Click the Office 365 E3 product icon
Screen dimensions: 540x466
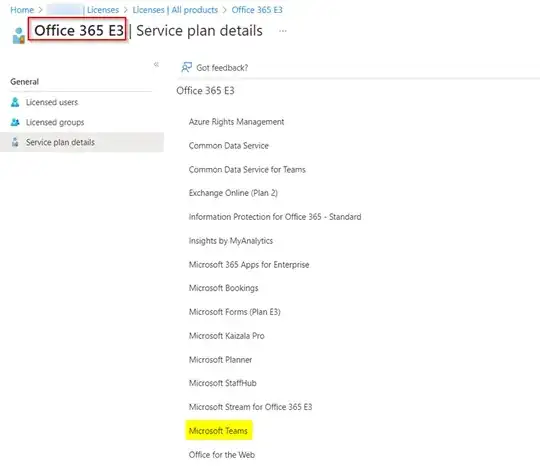pos(19,36)
